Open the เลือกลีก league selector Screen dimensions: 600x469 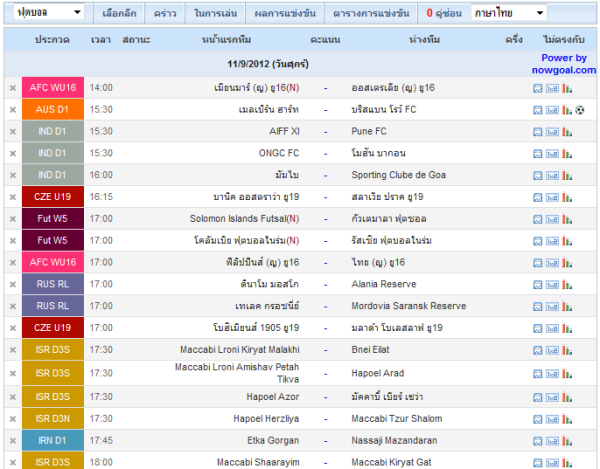pyautogui.click(x=119, y=13)
